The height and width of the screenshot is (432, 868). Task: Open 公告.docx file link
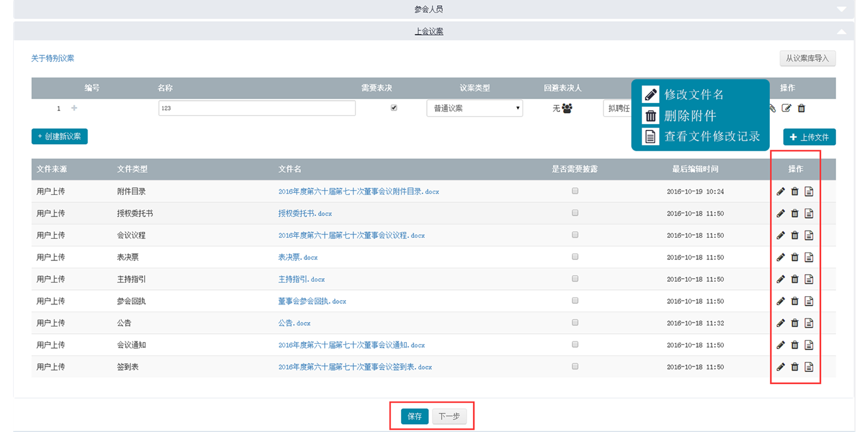coord(294,323)
